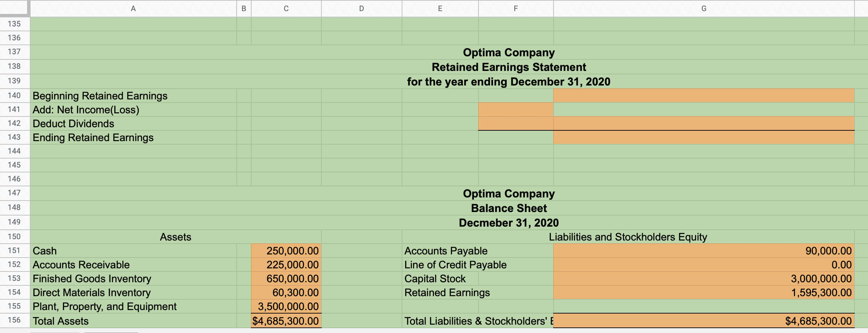Click Line of Credit value 0.00
Image resolution: width=868 pixels, height=333 pixels.
click(x=704, y=265)
